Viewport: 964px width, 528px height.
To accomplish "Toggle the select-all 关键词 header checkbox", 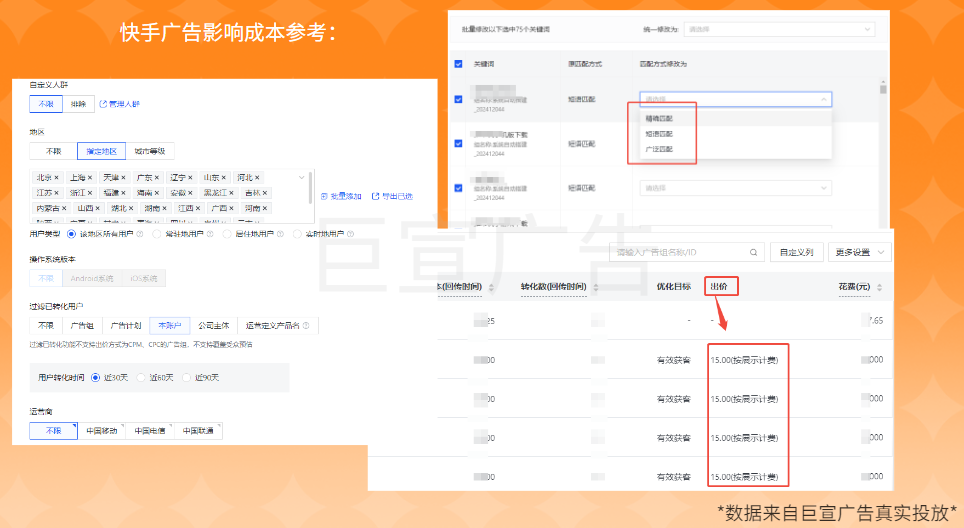I will [x=458, y=64].
